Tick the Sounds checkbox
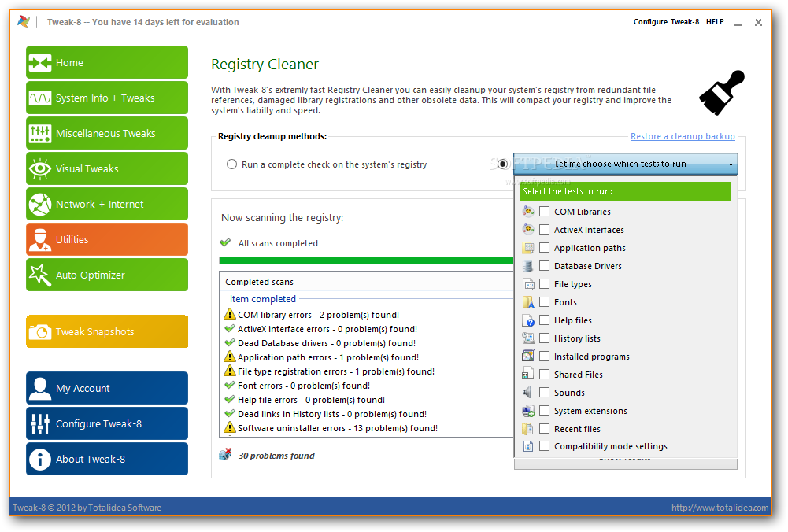788x532 pixels. (x=544, y=393)
